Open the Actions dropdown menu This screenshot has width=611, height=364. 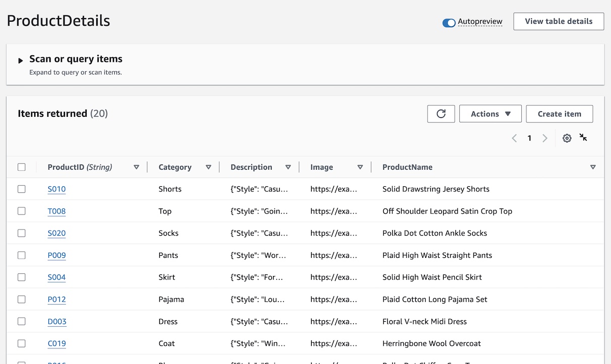pos(490,114)
